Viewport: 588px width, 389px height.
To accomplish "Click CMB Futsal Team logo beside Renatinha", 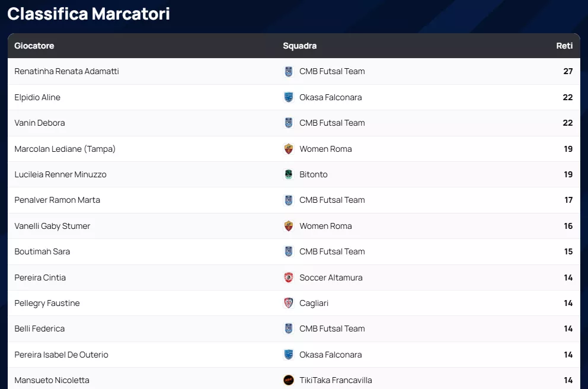I will click(x=289, y=72).
